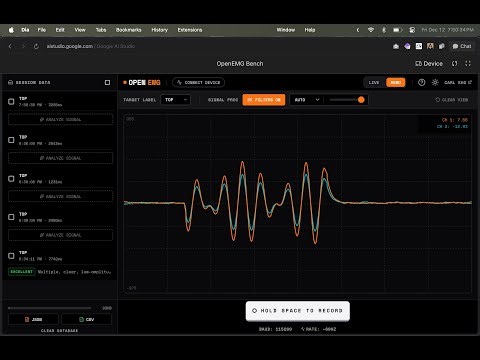Go back with the browser back arrow
This screenshot has height=360, width=480.
pos(10,46)
